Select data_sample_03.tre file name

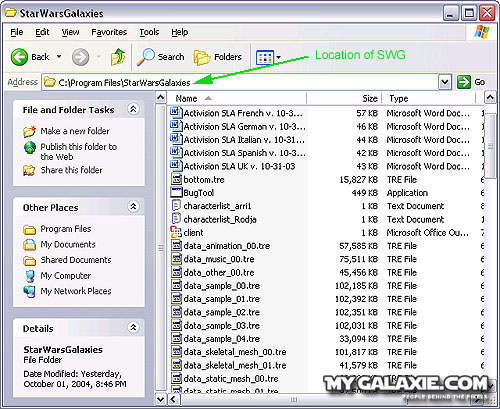point(222,326)
